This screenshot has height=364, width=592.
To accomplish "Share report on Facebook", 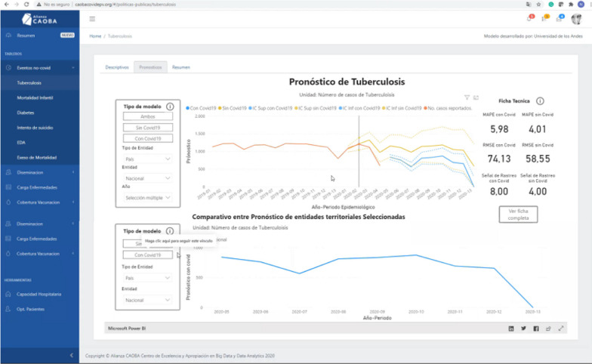I will (x=535, y=329).
